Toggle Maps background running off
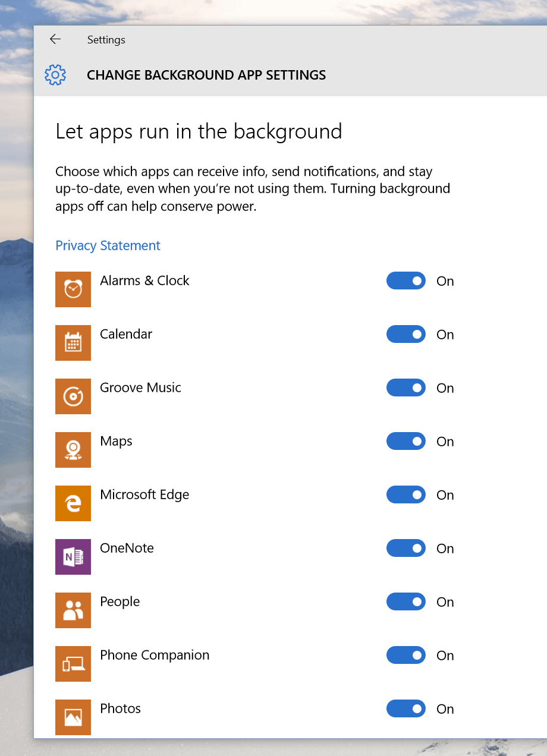547x756 pixels. point(406,441)
